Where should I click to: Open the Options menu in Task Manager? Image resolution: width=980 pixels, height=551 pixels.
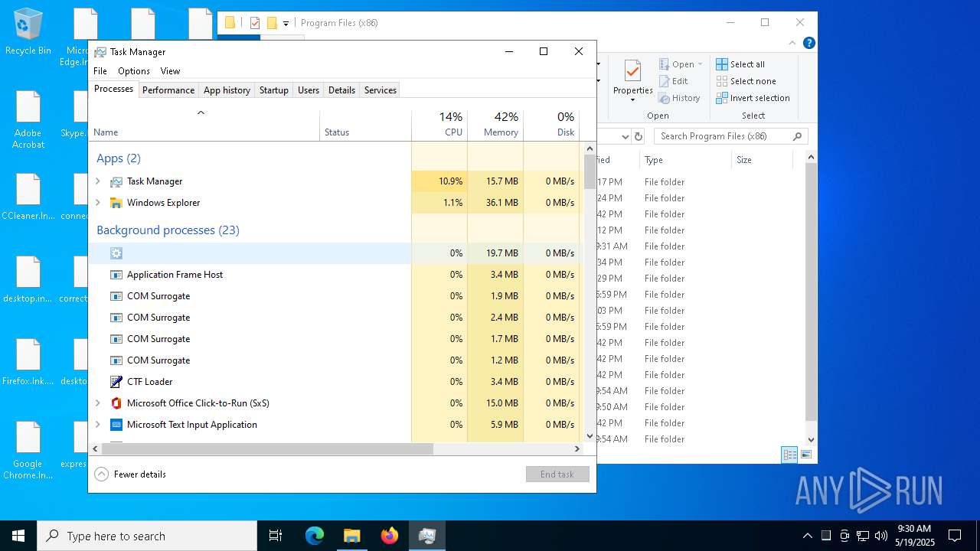pyautogui.click(x=134, y=70)
